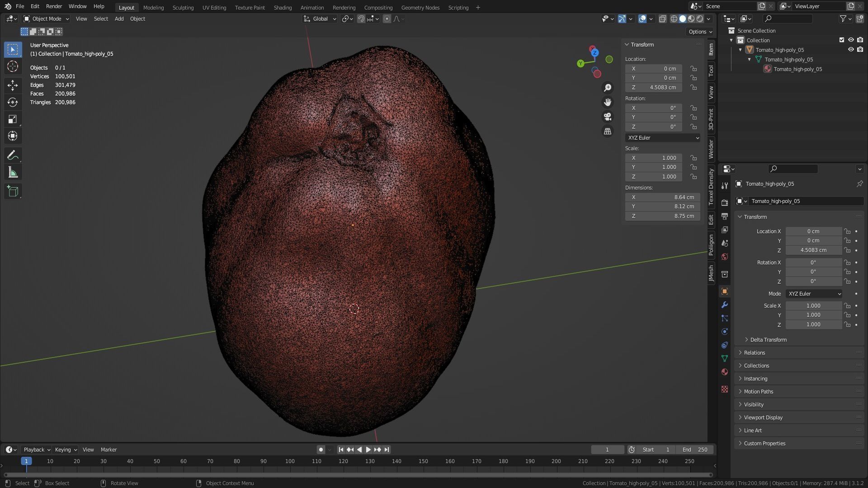Select the Measure tool
Screen dimensions: 868x488
coord(13,173)
